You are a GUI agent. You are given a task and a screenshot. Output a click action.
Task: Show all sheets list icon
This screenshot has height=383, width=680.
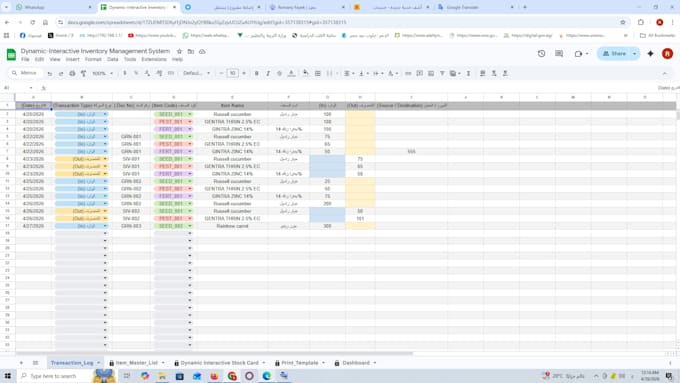point(36,363)
